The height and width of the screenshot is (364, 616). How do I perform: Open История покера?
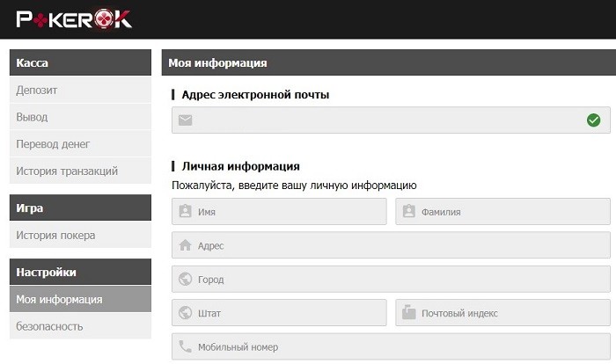tap(80, 236)
